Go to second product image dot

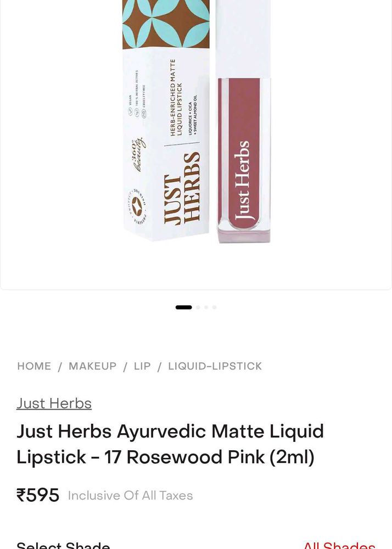[198, 307]
